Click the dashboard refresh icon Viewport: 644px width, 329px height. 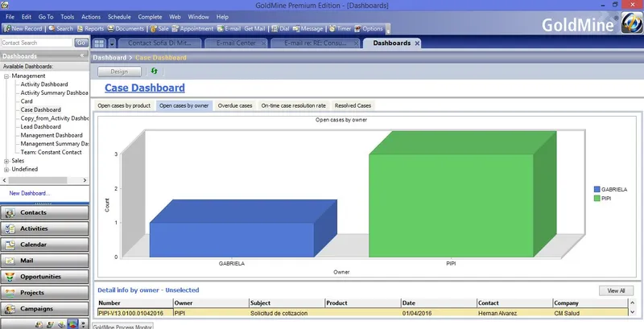pos(154,71)
